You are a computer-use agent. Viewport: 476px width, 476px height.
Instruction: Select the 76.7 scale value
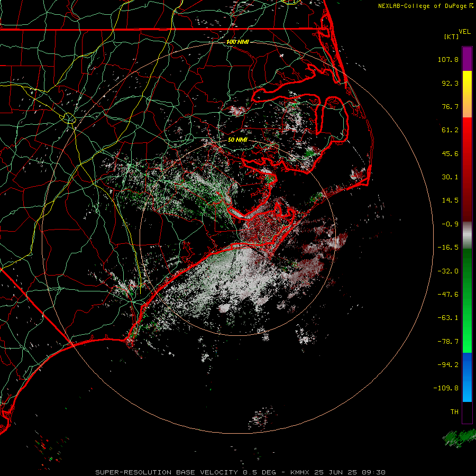pos(450,106)
